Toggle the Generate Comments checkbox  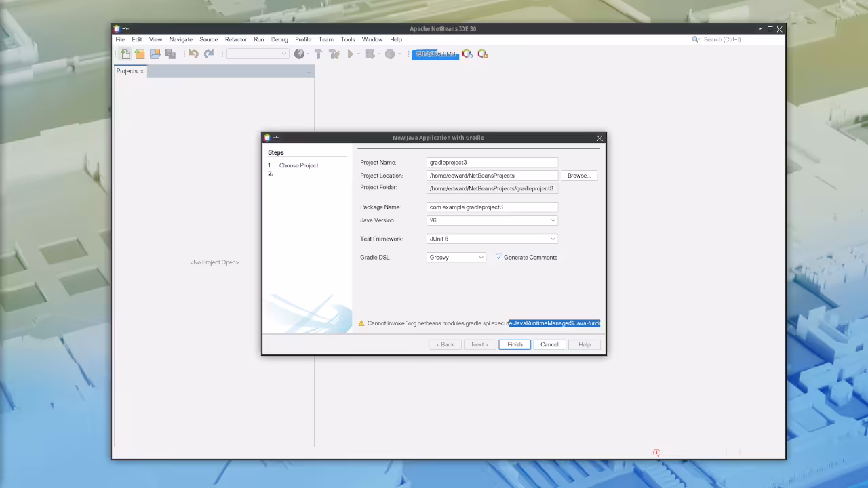[499, 258]
